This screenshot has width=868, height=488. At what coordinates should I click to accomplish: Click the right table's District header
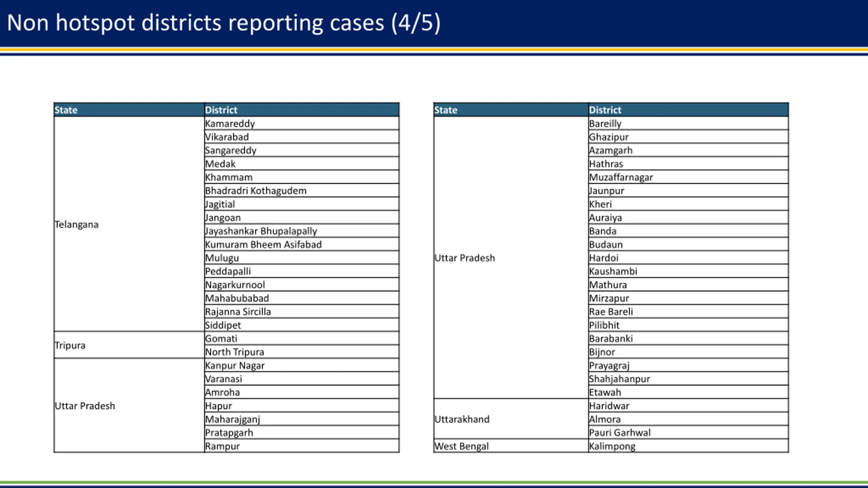click(689, 110)
